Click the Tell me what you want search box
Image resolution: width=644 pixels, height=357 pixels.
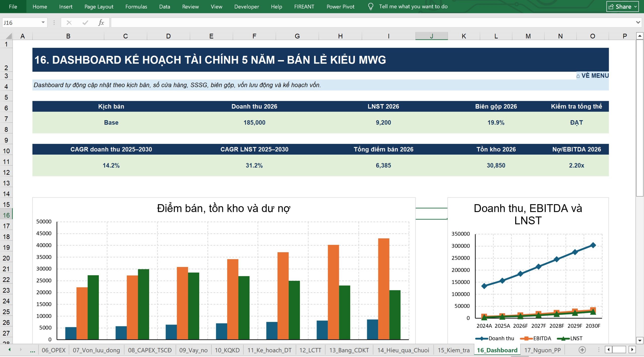(x=413, y=7)
